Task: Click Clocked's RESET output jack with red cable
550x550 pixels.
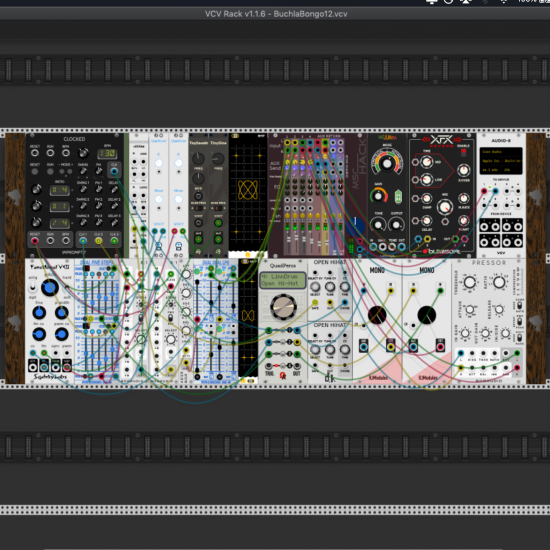Action: click(34, 241)
